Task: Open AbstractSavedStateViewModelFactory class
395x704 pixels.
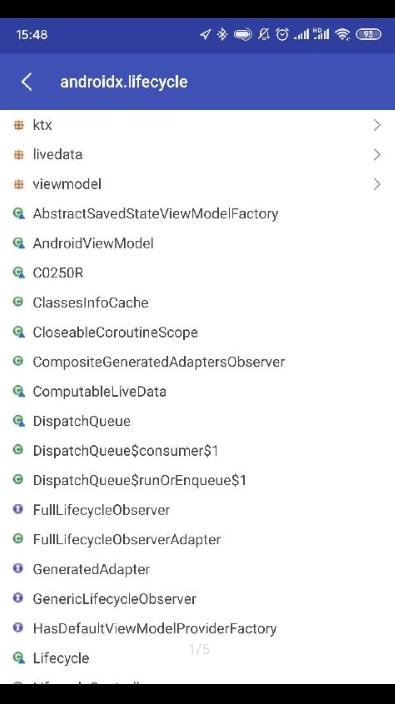Action: pos(198,214)
